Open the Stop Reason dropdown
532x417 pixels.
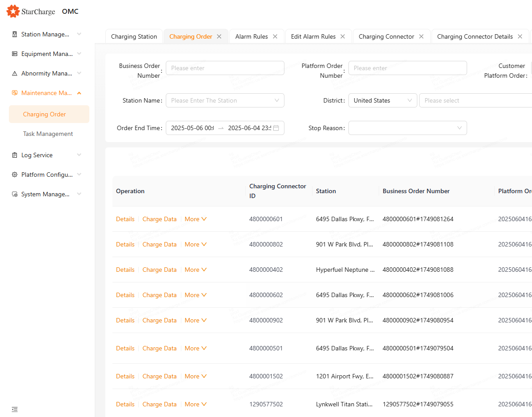[x=407, y=128]
